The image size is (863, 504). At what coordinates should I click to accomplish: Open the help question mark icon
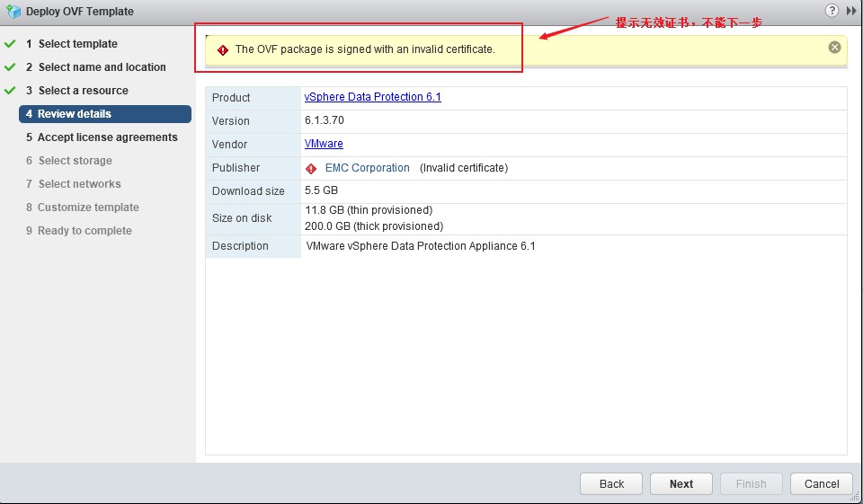click(832, 11)
